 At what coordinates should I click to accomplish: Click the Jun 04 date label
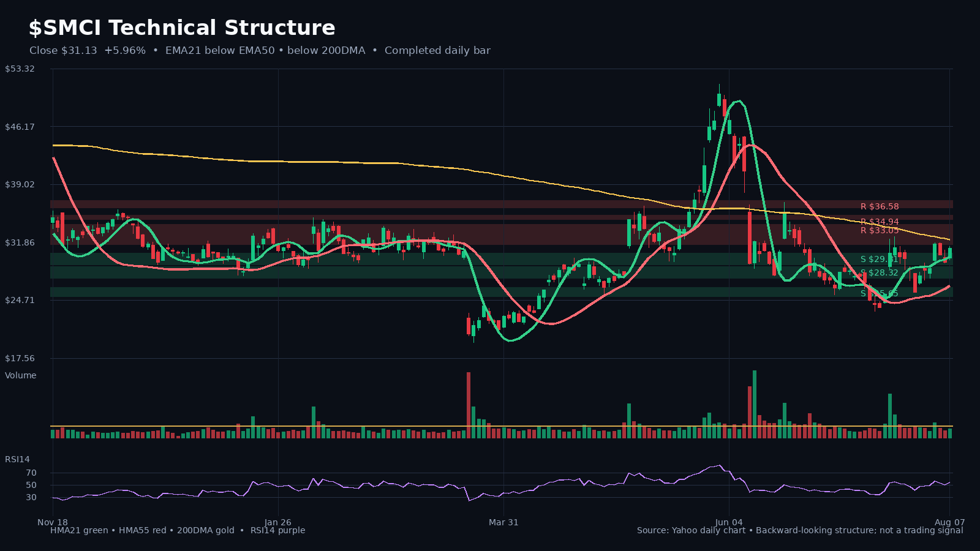tap(729, 522)
